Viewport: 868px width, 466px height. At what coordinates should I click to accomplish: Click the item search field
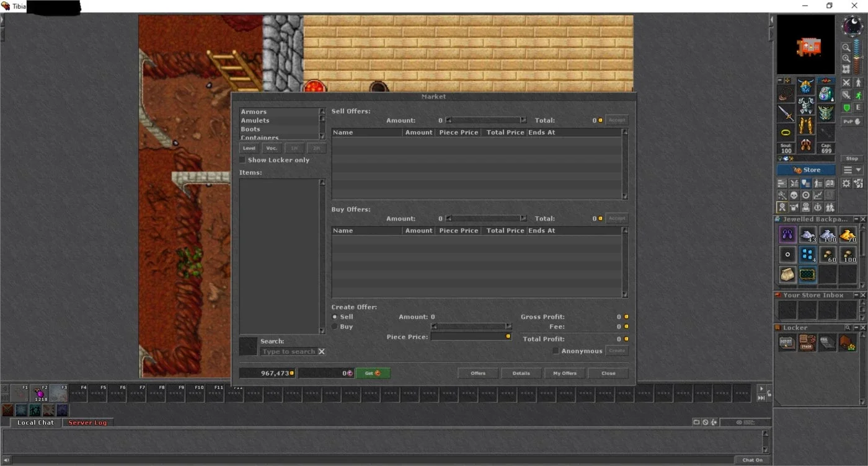(289, 351)
